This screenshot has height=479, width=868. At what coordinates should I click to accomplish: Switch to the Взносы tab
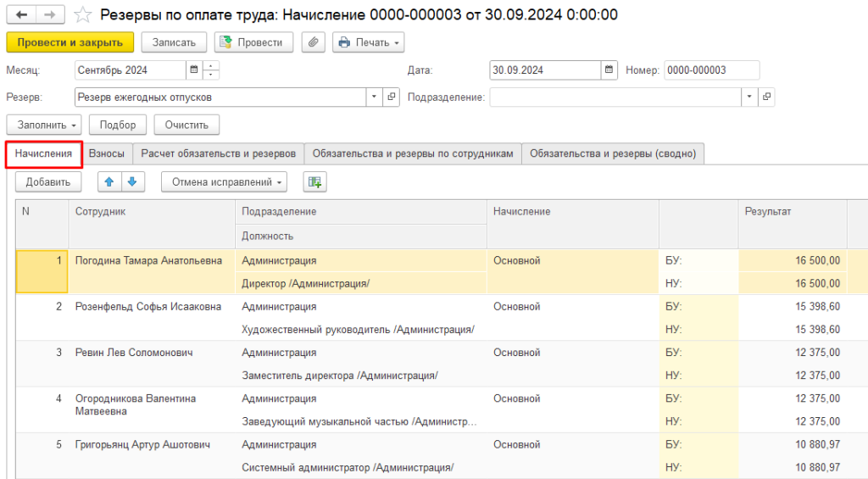click(x=107, y=153)
